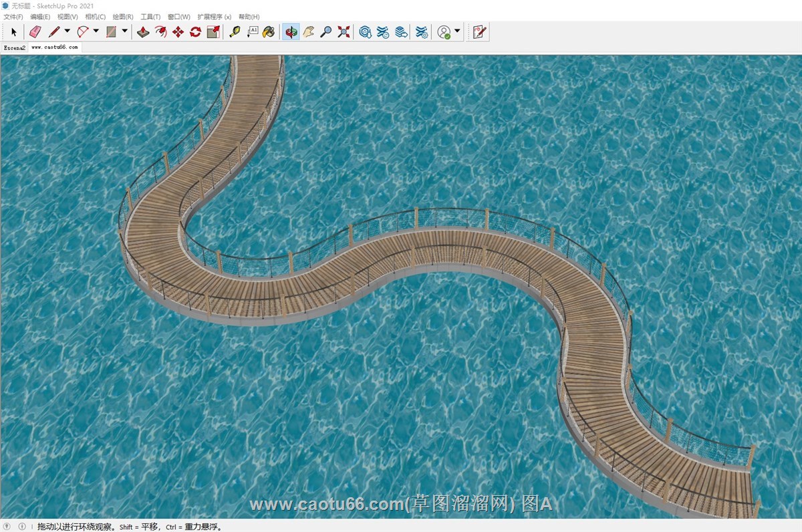
Task: Click the first status bar info icon
Action: tap(8, 527)
